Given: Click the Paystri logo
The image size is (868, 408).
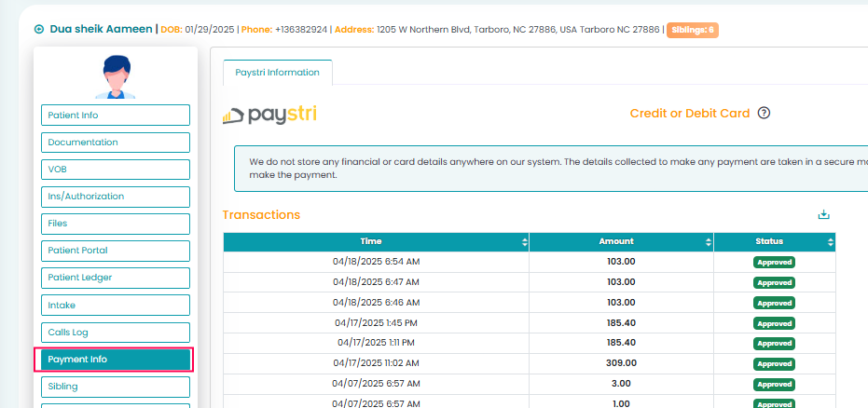Looking at the screenshot, I should [269, 115].
